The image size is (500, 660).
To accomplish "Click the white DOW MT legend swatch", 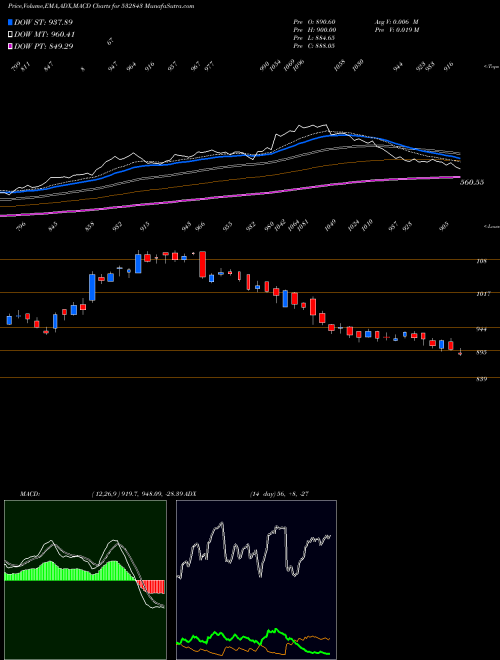I will [11, 35].
